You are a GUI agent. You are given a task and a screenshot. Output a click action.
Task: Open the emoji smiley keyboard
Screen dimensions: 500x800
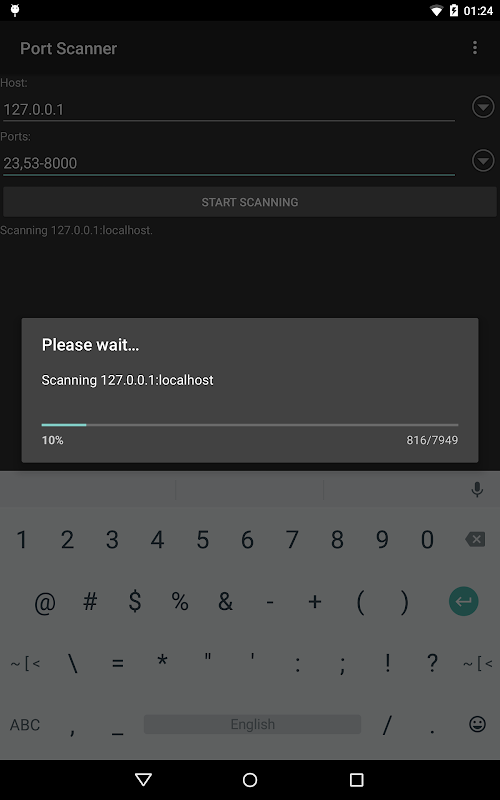[477, 724]
